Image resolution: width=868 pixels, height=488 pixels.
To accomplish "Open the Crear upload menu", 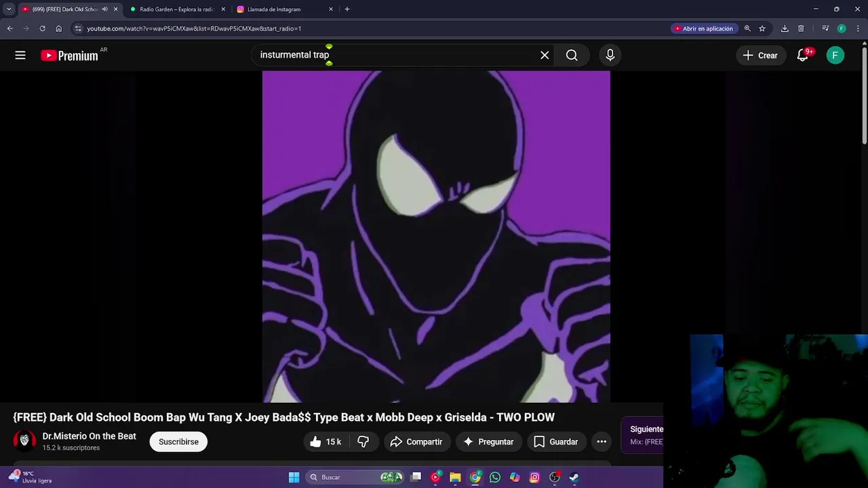I will [761, 56].
